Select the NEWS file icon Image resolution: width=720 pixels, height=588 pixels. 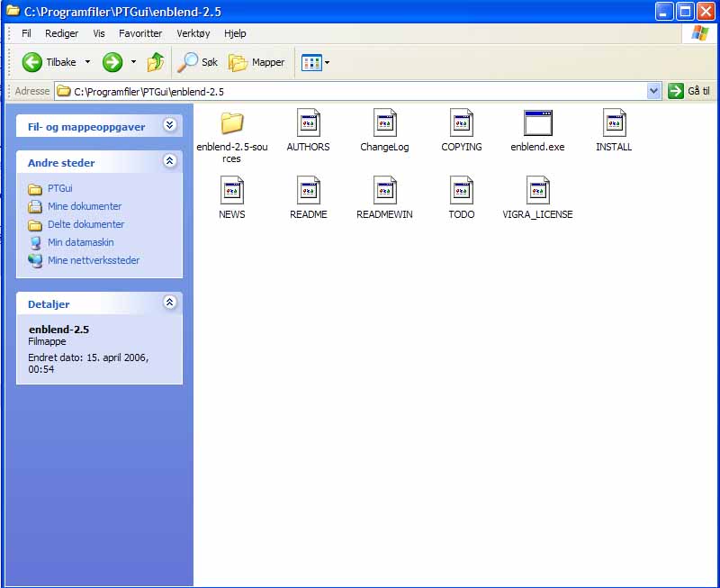pyautogui.click(x=232, y=190)
